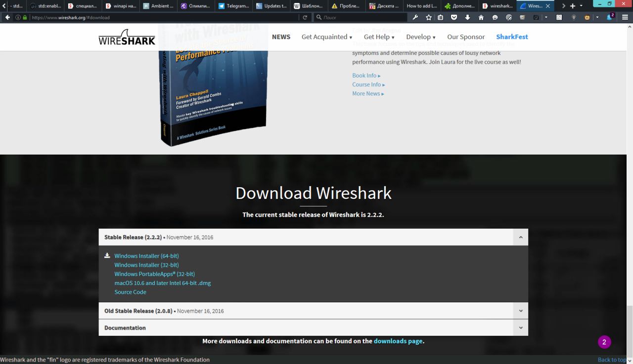Open the dropdown arrow beside the camera icon
The image size is (633, 364).
[x=546, y=17]
